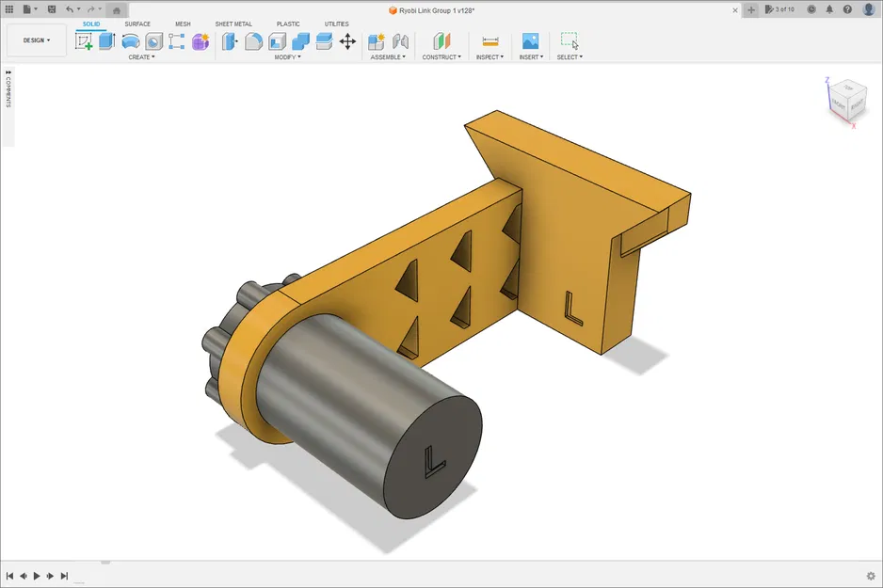Select the Extrude tool
Image resolution: width=883 pixels, height=588 pixels.
click(107, 41)
